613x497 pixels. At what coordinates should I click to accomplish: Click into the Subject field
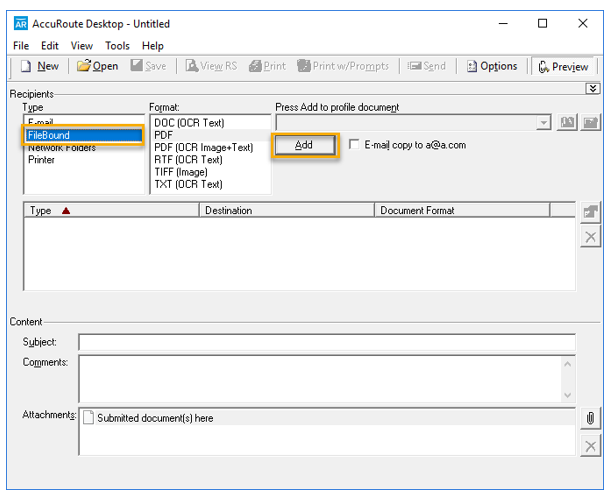pyautogui.click(x=327, y=342)
